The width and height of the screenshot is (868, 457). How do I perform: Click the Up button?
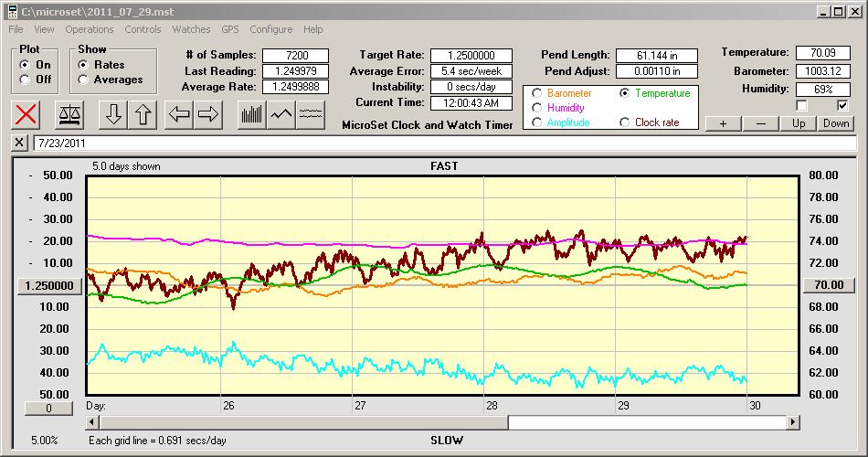point(799,123)
